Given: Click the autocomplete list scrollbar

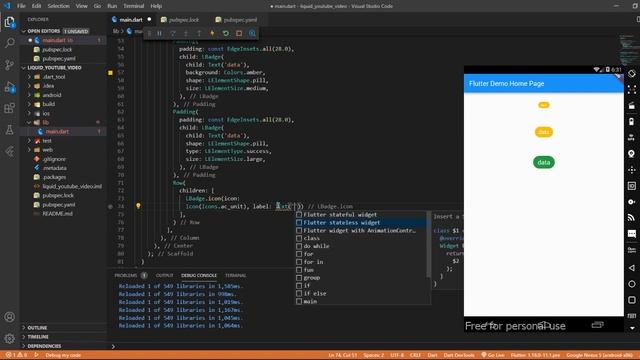Looking at the screenshot, I should click(x=428, y=244).
